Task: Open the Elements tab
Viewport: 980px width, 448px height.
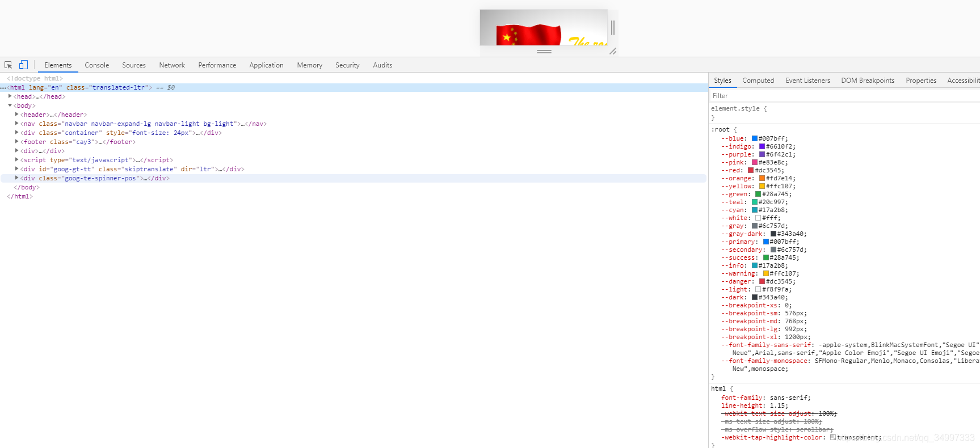Action: pos(58,65)
